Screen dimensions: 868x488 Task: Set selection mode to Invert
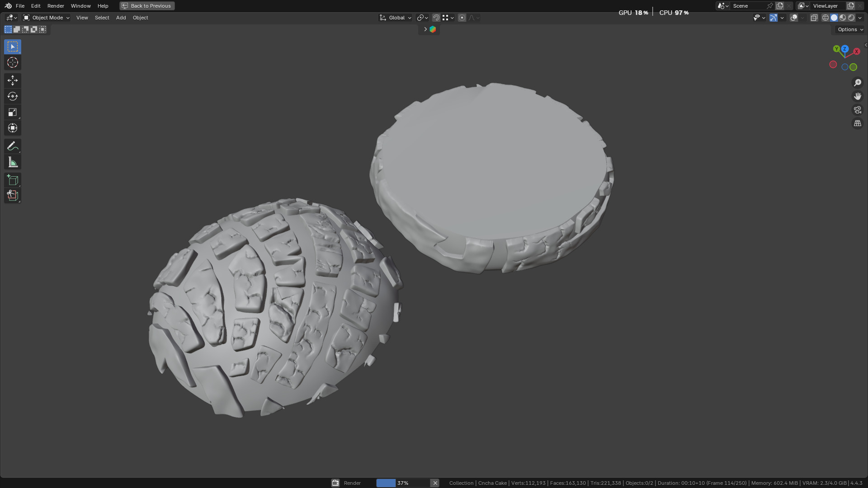34,29
